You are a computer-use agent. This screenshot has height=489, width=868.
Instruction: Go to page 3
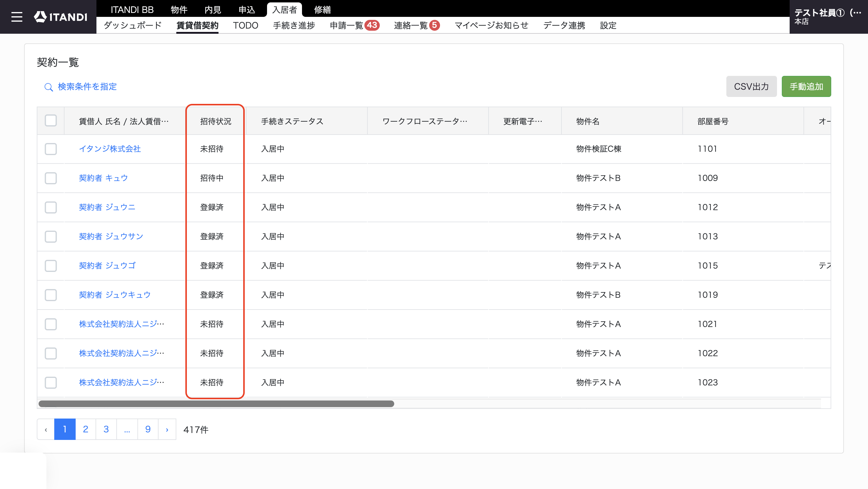click(x=106, y=429)
